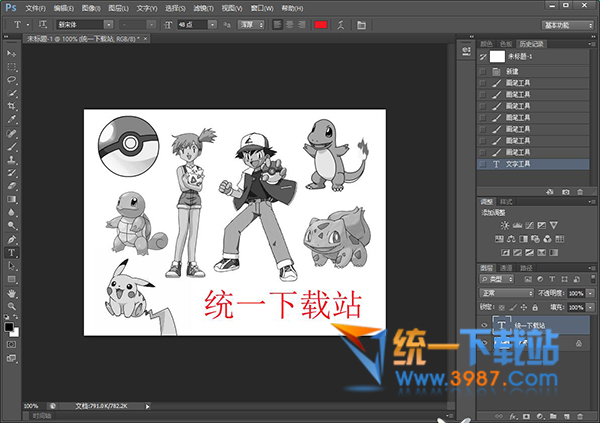Viewport: 600px width, 423px height.
Task: Open the 文件 menu
Action: 35,8
